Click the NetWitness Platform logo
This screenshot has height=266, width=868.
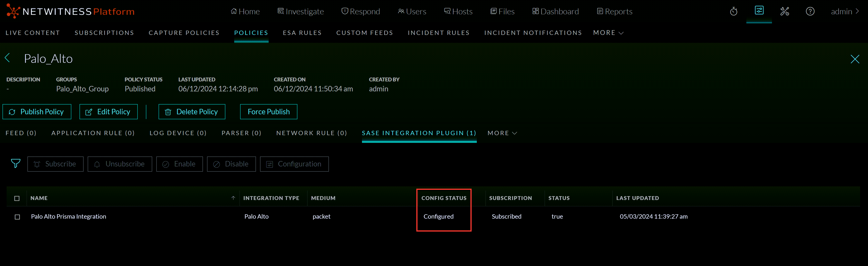point(70,12)
